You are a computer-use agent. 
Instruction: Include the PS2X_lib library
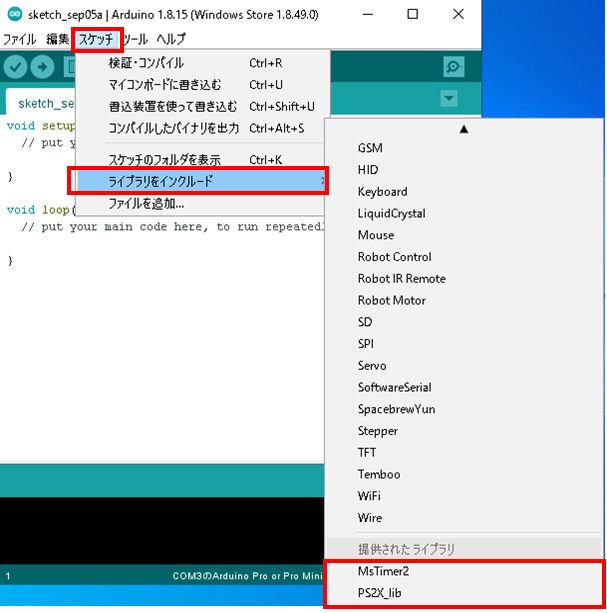click(x=464, y=593)
